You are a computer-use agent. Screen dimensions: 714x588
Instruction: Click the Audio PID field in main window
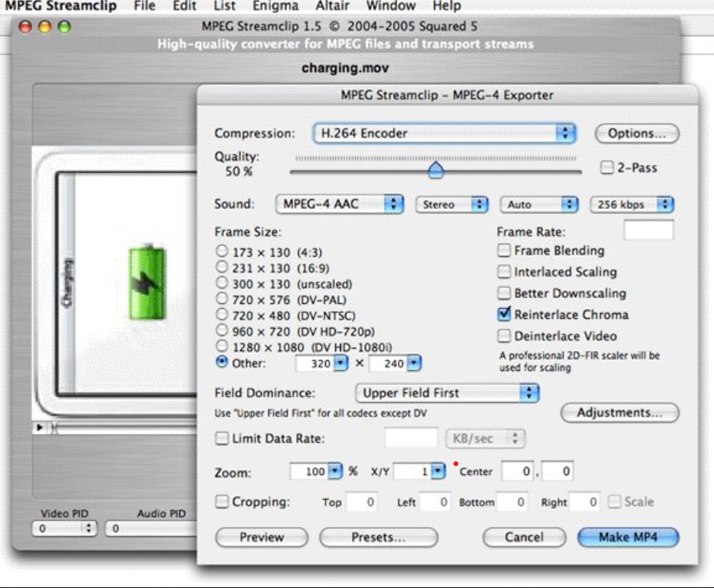point(151,529)
